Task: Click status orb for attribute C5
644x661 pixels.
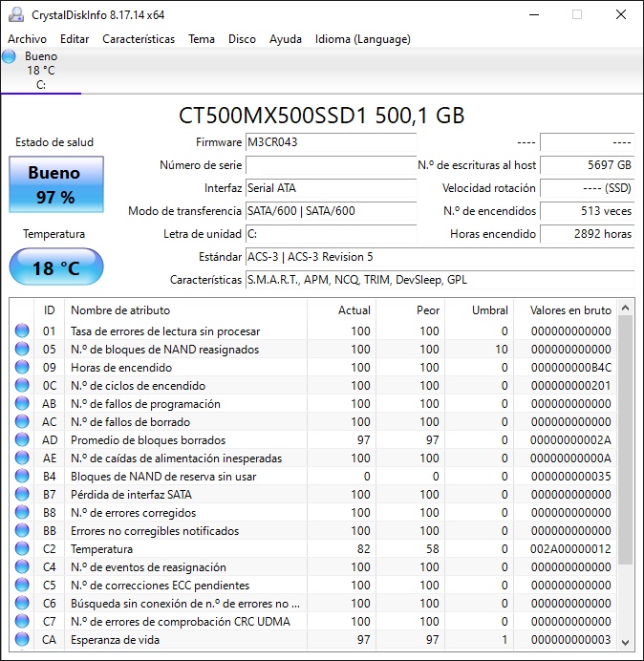Action: click(x=22, y=586)
